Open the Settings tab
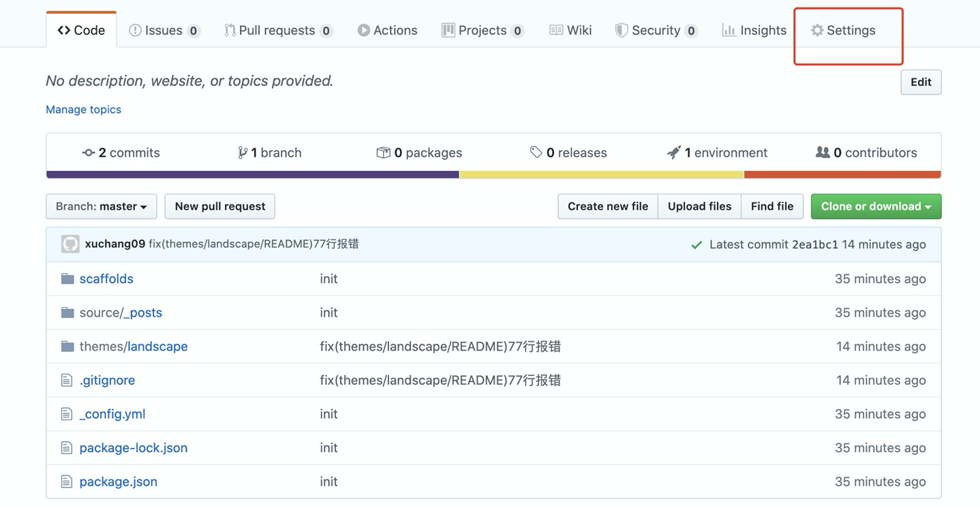The height and width of the screenshot is (508, 980). pyautogui.click(x=843, y=31)
